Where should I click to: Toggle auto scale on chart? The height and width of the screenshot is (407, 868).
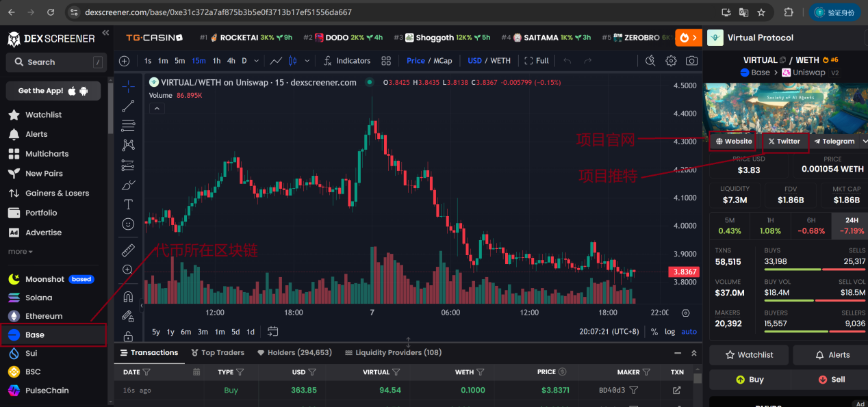pos(689,332)
